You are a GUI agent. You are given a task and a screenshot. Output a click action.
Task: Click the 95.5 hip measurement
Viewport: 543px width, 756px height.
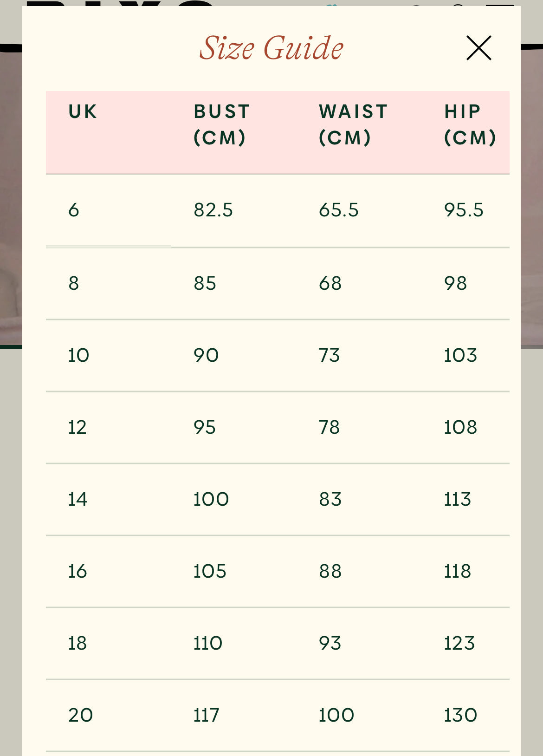[464, 210]
